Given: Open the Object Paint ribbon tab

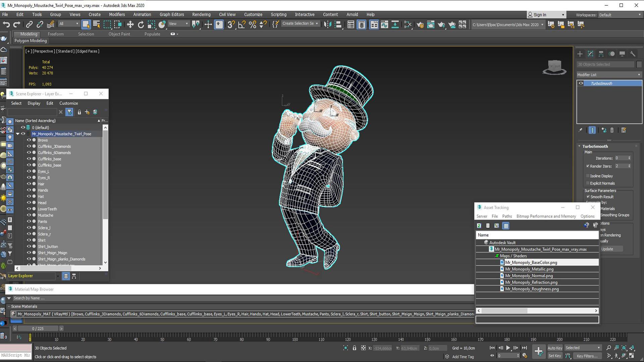Looking at the screenshot, I should point(119,34).
